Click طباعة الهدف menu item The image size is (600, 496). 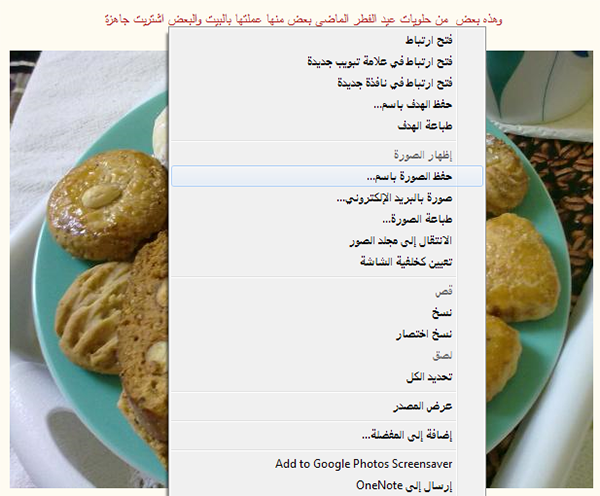pyautogui.click(x=327, y=126)
